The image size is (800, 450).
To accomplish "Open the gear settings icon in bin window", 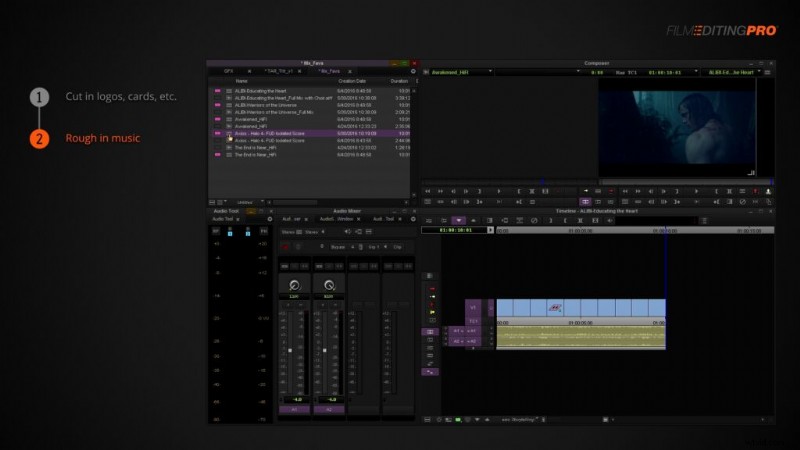I will [413, 71].
